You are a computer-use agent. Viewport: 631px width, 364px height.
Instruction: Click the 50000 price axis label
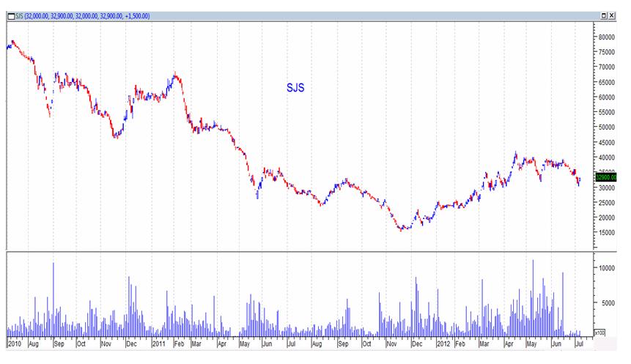[606, 127]
